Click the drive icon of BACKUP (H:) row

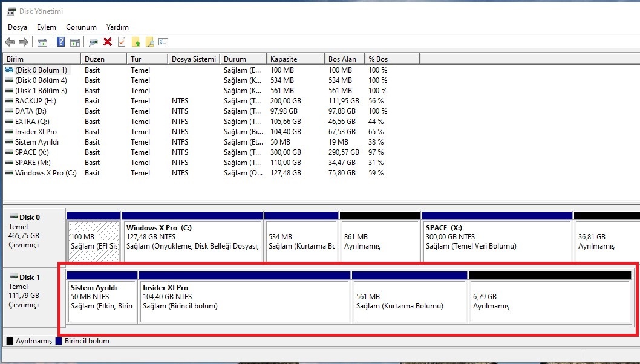pos(9,101)
